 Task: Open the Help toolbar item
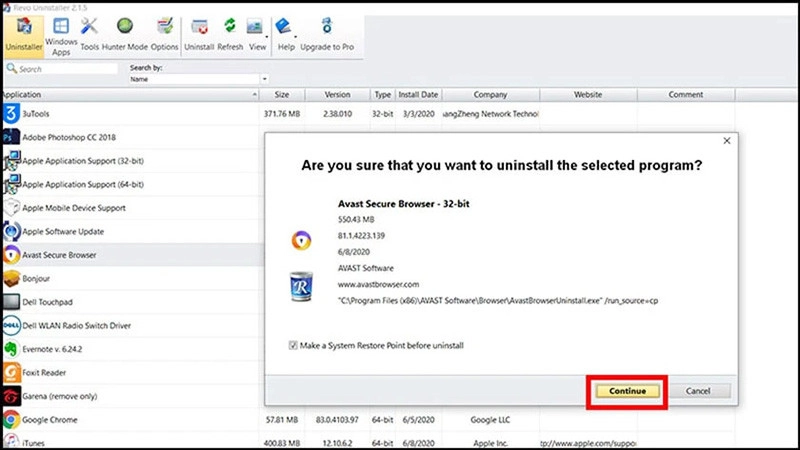286,35
